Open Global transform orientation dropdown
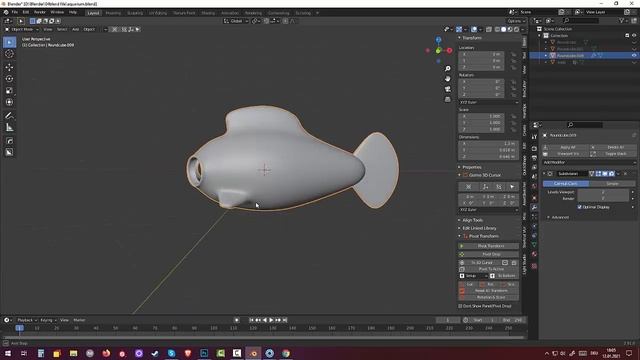This screenshot has width=640, height=360. [x=236, y=21]
